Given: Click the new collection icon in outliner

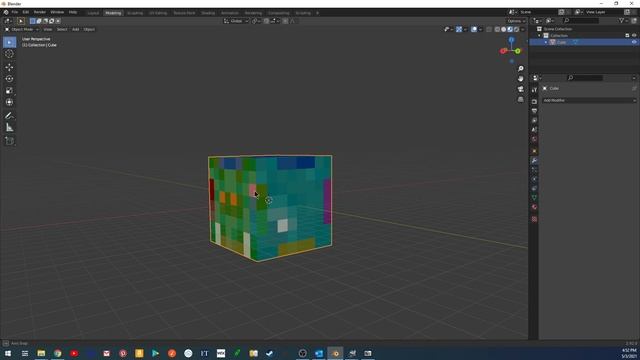Looking at the screenshot, I should click(x=634, y=20).
